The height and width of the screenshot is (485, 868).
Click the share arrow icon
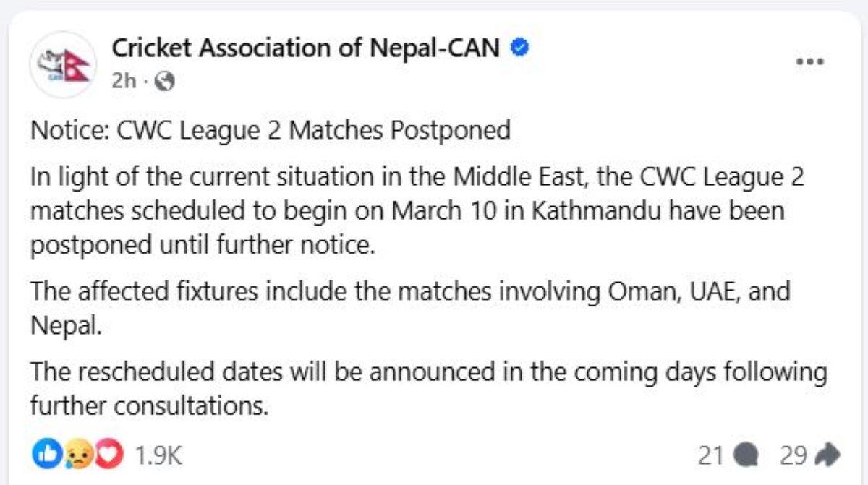click(x=827, y=455)
